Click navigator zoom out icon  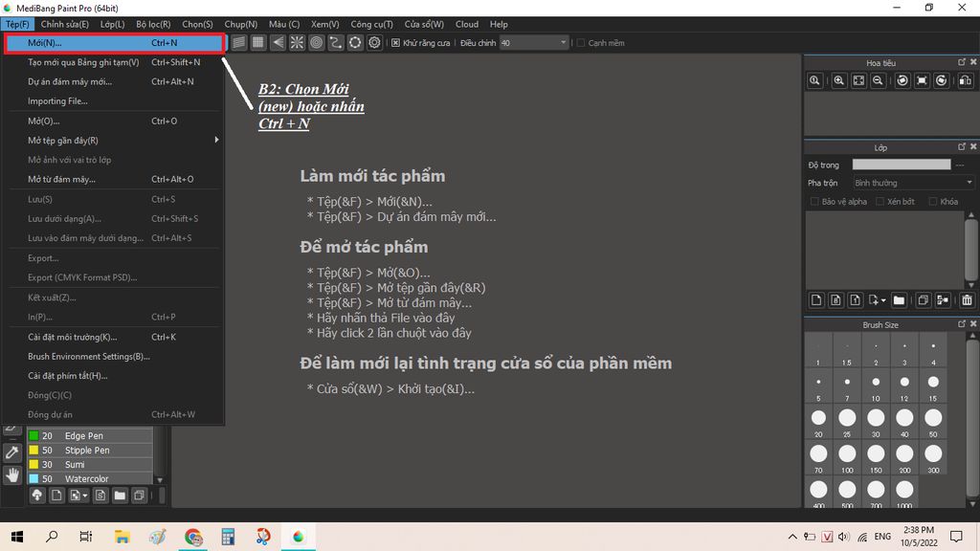point(879,80)
